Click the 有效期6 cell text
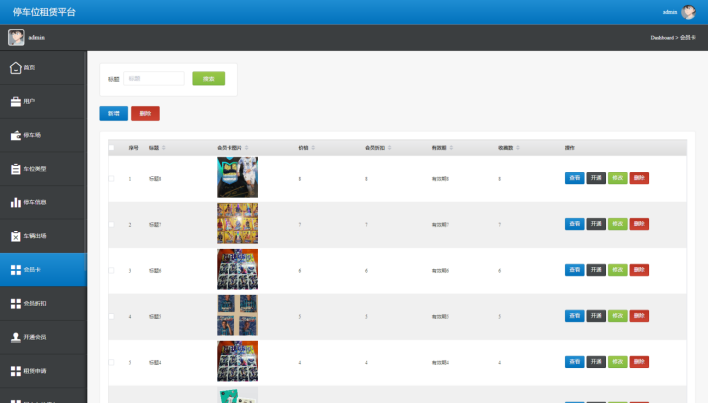 click(440, 270)
